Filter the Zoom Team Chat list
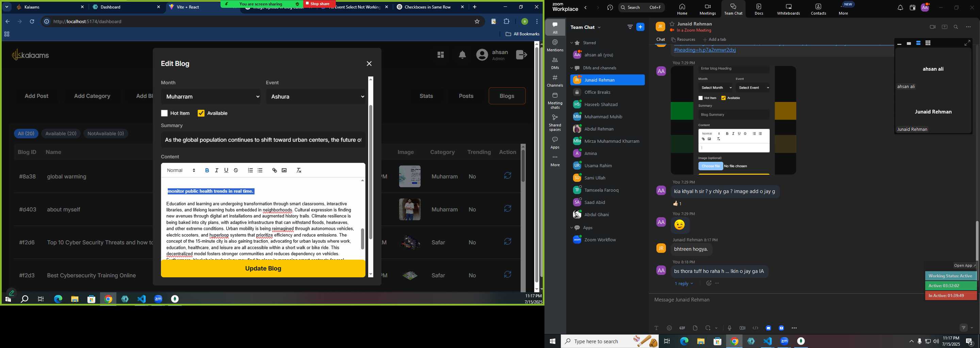Image resolution: width=980 pixels, height=348 pixels. pyautogui.click(x=630, y=27)
